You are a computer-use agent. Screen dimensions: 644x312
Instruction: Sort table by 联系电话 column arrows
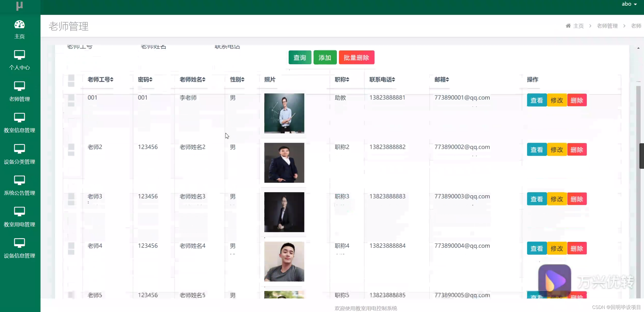tap(393, 80)
